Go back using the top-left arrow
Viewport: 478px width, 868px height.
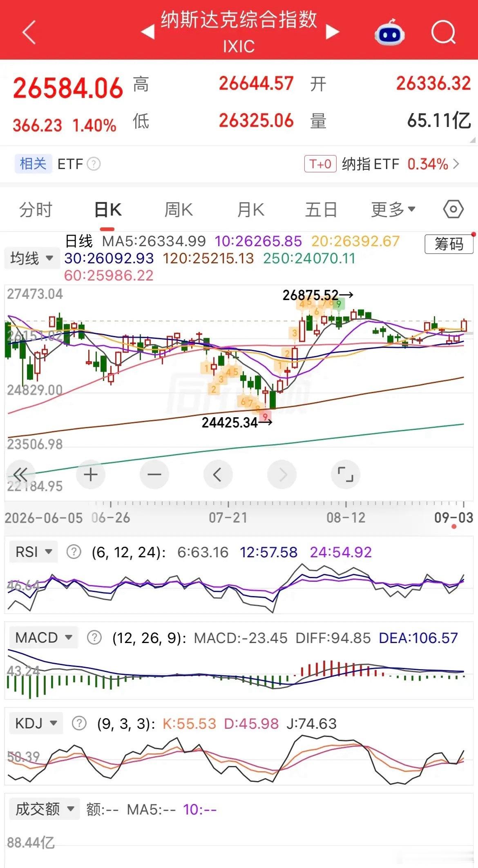pyautogui.click(x=29, y=32)
